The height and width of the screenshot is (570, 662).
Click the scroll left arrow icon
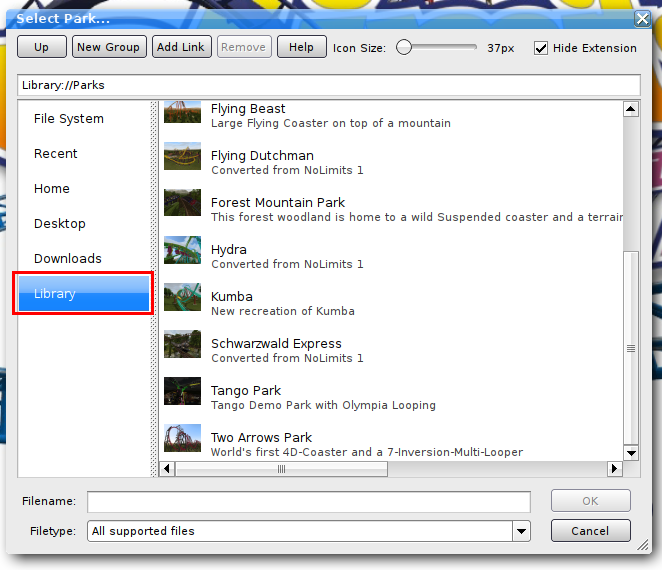point(167,469)
